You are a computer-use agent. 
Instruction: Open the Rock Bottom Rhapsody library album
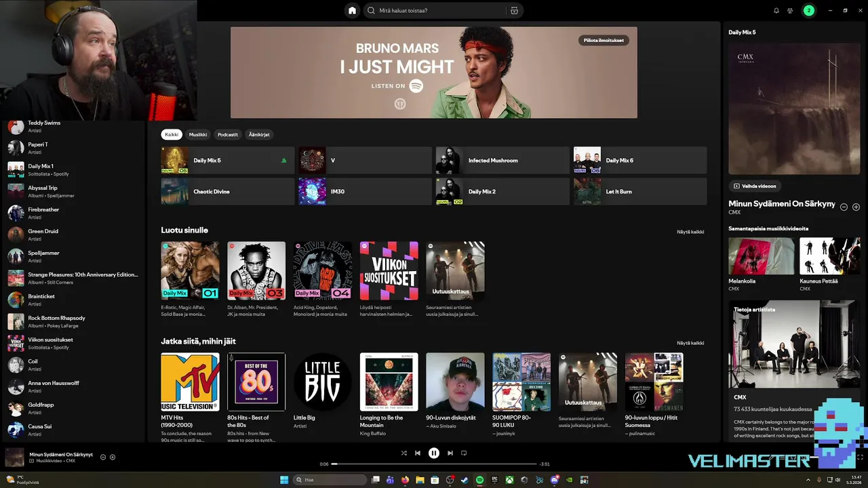pos(75,321)
